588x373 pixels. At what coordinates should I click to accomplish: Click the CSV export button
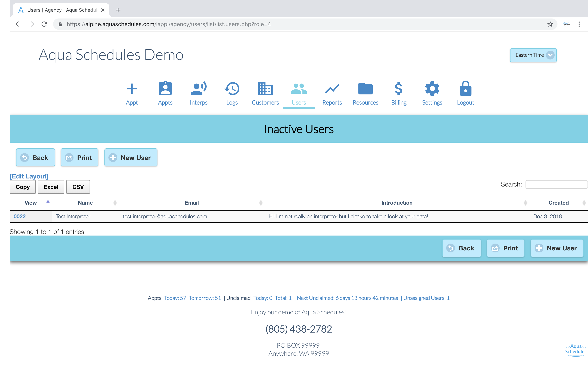pyautogui.click(x=78, y=187)
